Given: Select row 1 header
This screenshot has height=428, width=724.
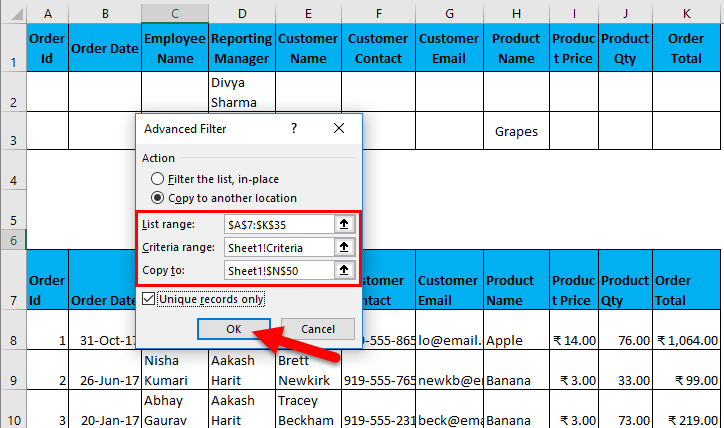Looking at the screenshot, I should tap(13, 48).
